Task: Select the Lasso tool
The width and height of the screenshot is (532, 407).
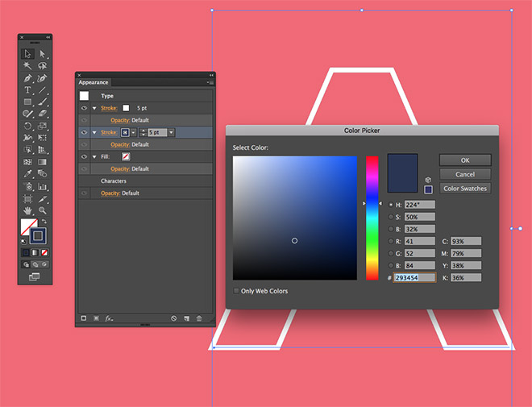Action: point(42,66)
